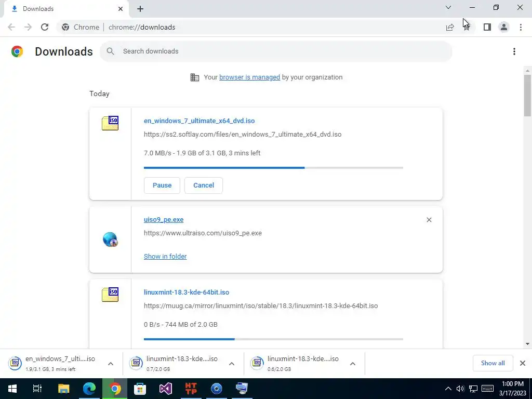Click the linuxmint download progress bar
532x399 pixels.
273,339
